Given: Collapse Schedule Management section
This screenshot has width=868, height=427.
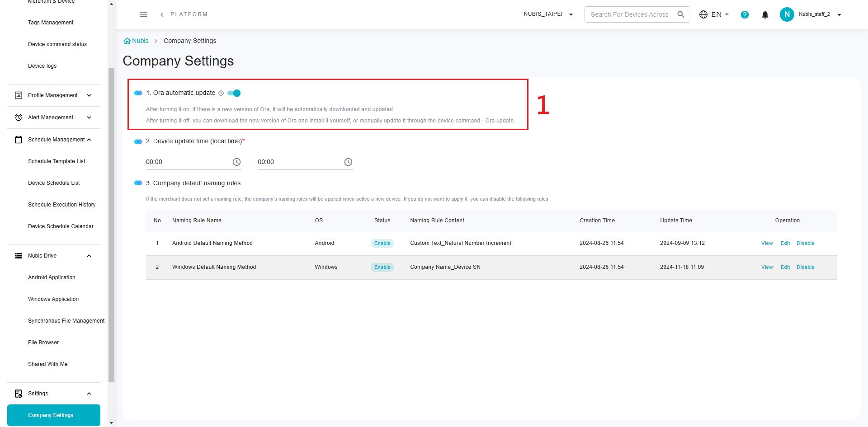Looking at the screenshot, I should tap(89, 140).
